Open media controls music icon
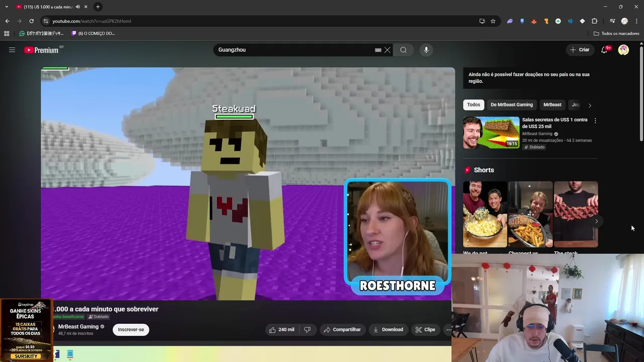This screenshot has width=644, height=362. click(612, 21)
